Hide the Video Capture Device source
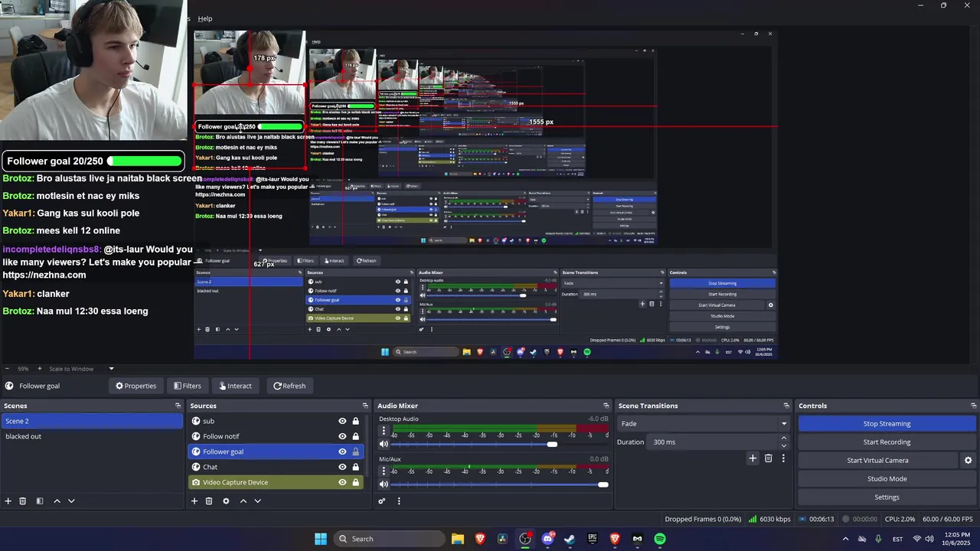Image resolution: width=980 pixels, height=551 pixels. coord(342,482)
